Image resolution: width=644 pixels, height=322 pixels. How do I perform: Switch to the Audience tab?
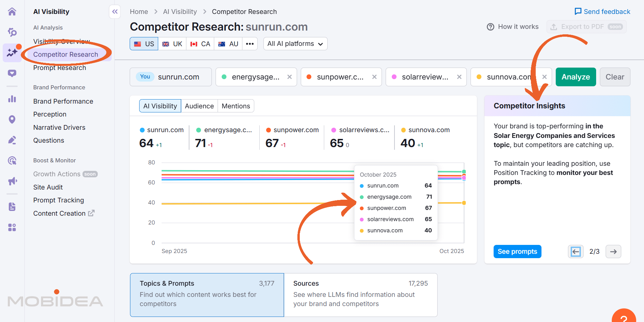point(199,106)
